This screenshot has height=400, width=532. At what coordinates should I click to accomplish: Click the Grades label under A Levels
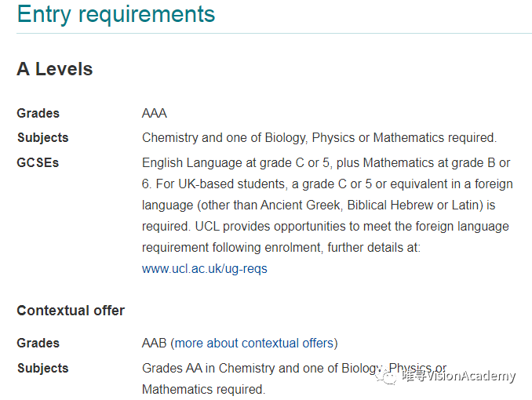pos(38,113)
